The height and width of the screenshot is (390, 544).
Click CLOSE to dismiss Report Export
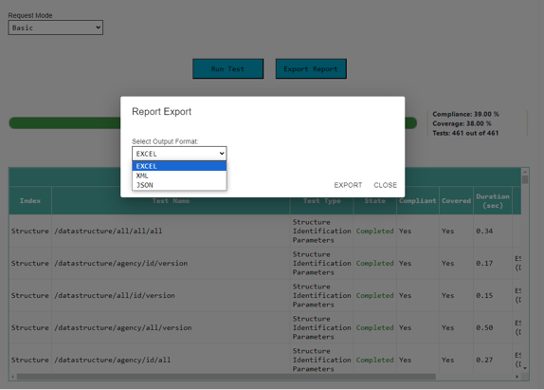tap(385, 185)
